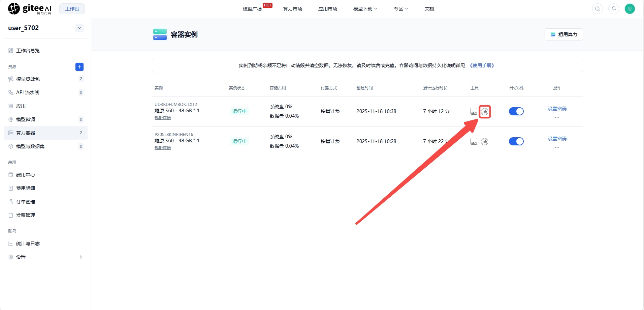Screen dimensions: 644x310
Task: Click the 创建时间 column header
Action: click(x=365, y=88)
